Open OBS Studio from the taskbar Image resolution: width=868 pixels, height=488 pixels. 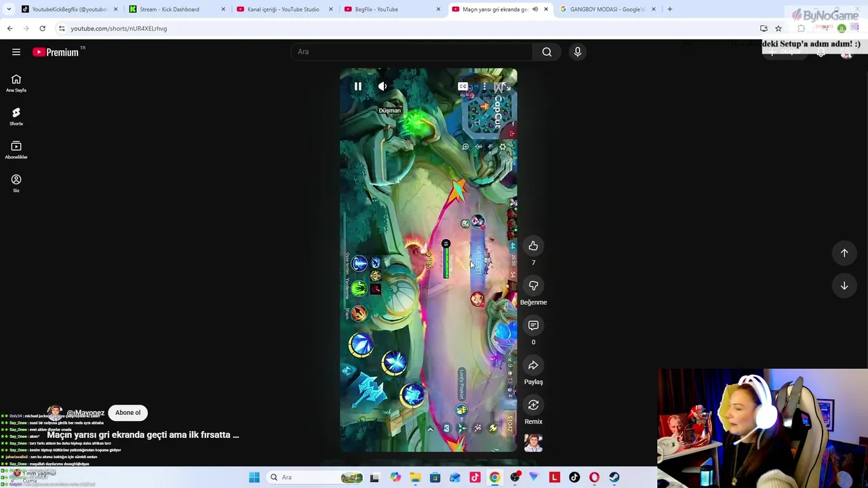pos(515,478)
